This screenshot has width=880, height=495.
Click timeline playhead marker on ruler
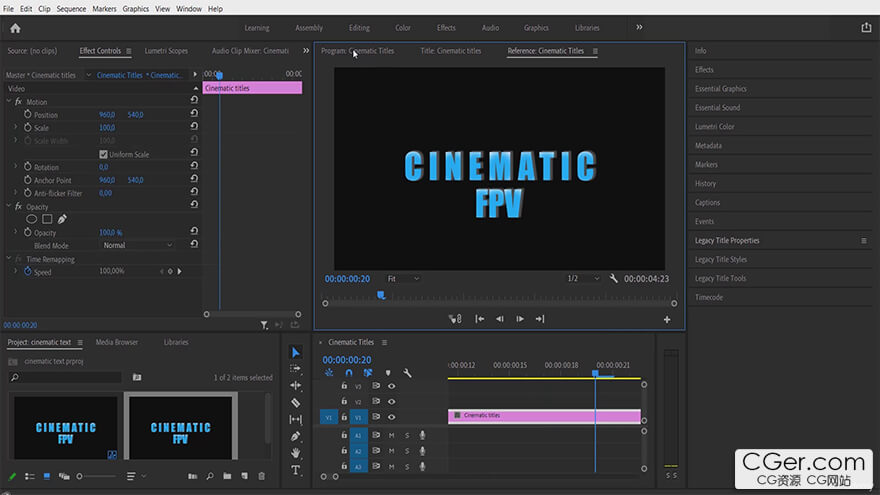click(x=595, y=373)
